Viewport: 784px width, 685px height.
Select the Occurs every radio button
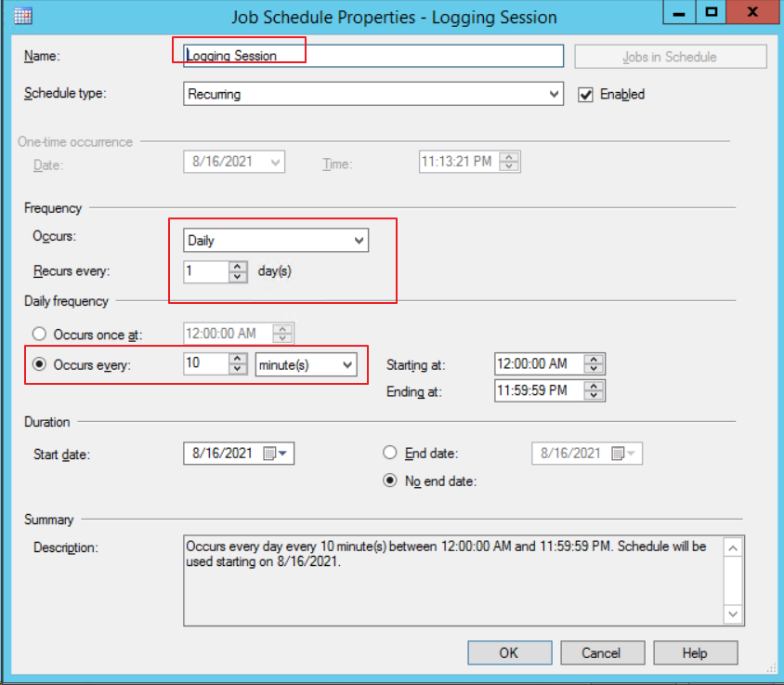pos(39,364)
